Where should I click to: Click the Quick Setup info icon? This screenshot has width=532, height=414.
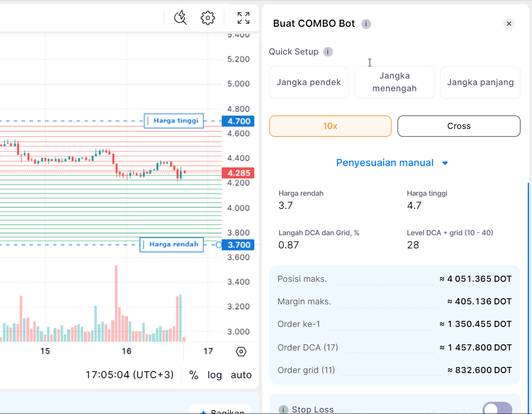pos(328,52)
